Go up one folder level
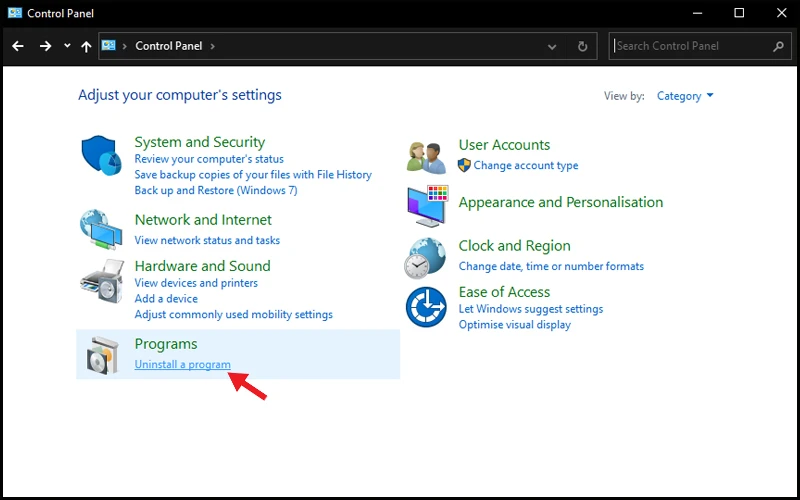This screenshot has height=500, width=800. pos(86,46)
